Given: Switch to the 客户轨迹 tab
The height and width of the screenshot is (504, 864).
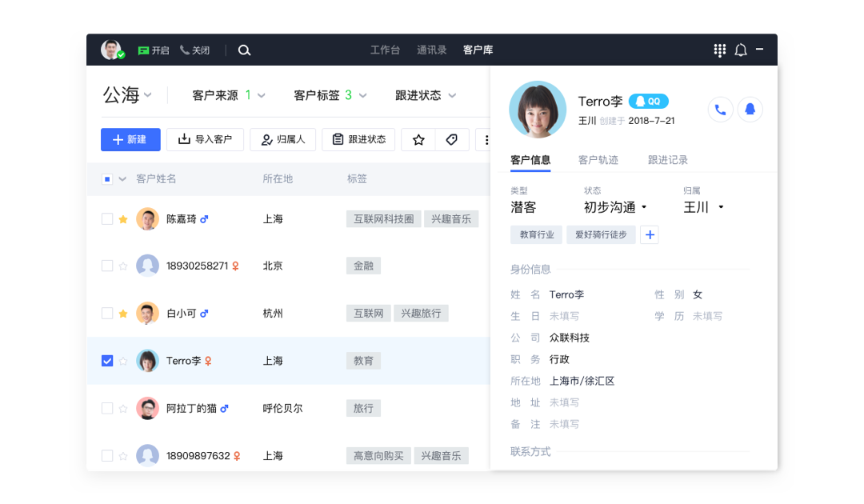Looking at the screenshot, I should [x=598, y=160].
